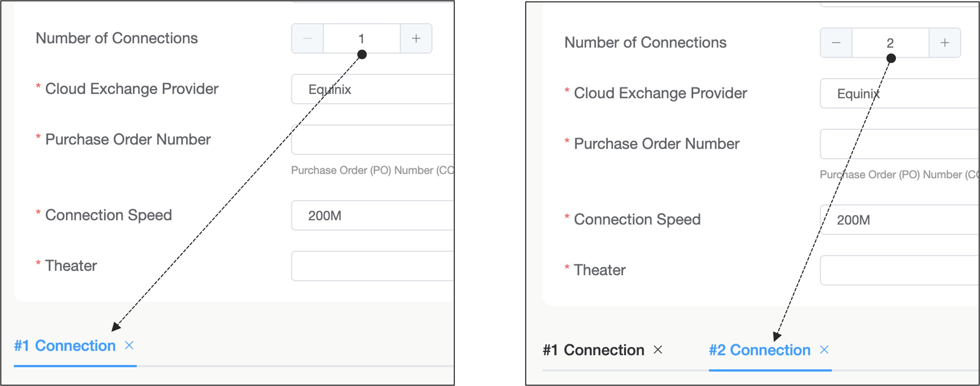Click connections number field showing 1

(361, 39)
